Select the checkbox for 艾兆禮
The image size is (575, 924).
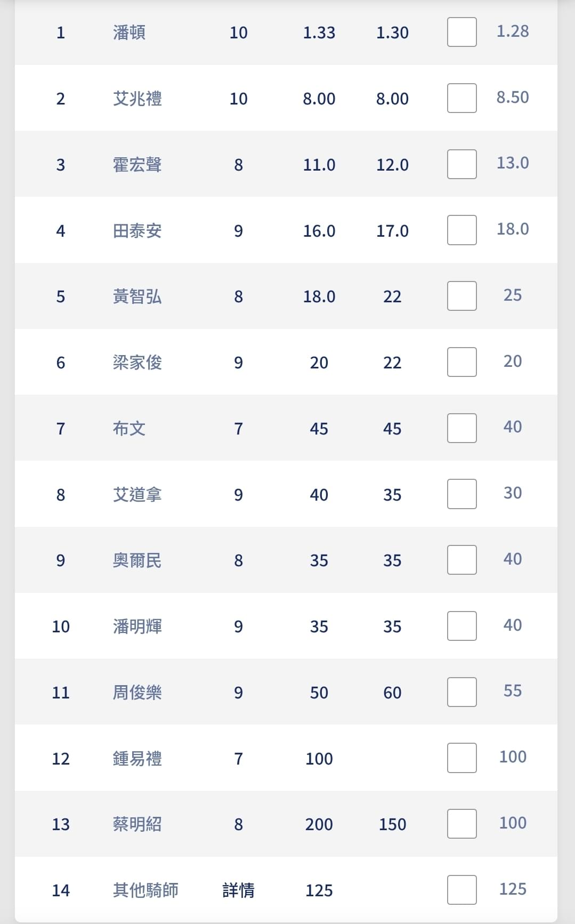[x=461, y=98]
